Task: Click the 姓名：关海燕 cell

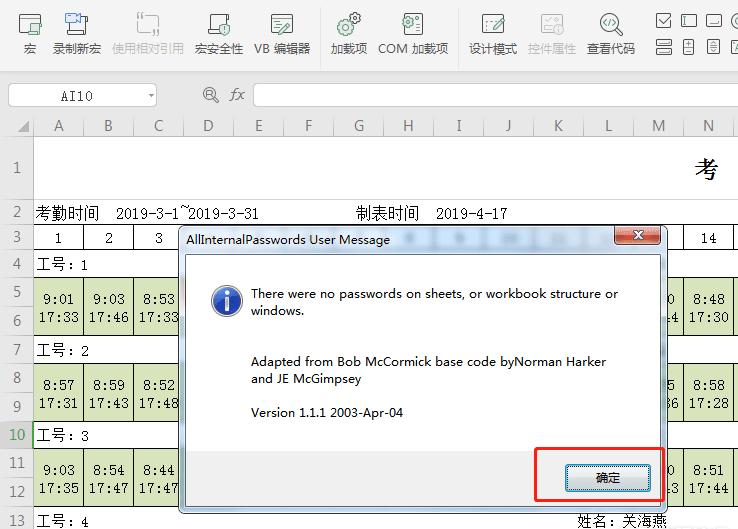Action: (621, 521)
